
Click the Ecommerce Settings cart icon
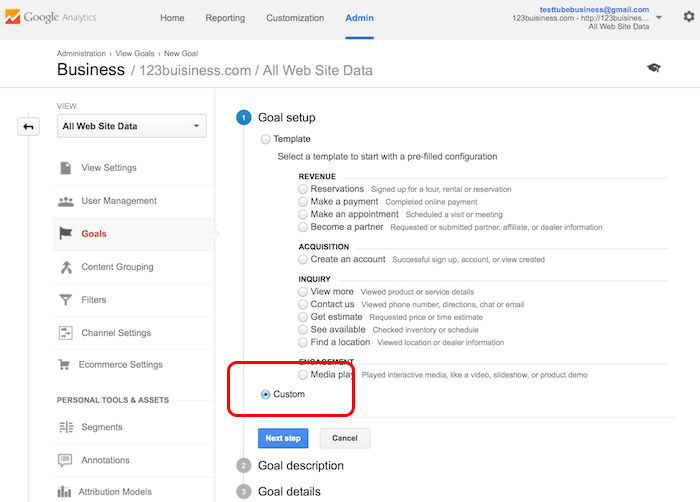pos(65,365)
